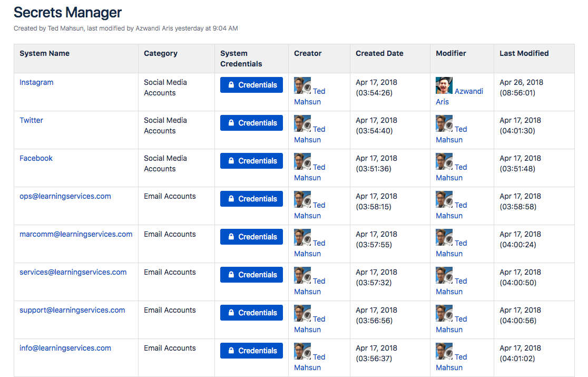Click modifier avatar in Twitter row
The image size is (588, 377).
pos(444,123)
